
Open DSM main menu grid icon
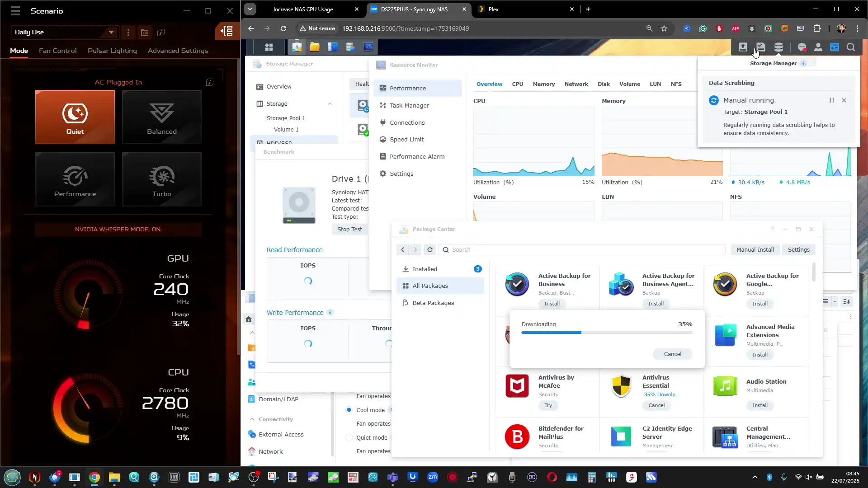269,47
